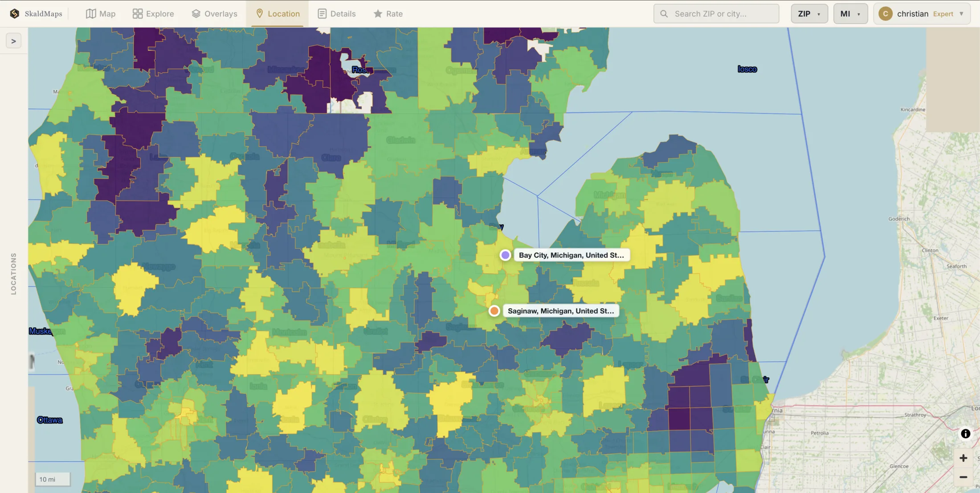Click the Goderich town label
This screenshot has width=980, height=493.
[x=899, y=219]
